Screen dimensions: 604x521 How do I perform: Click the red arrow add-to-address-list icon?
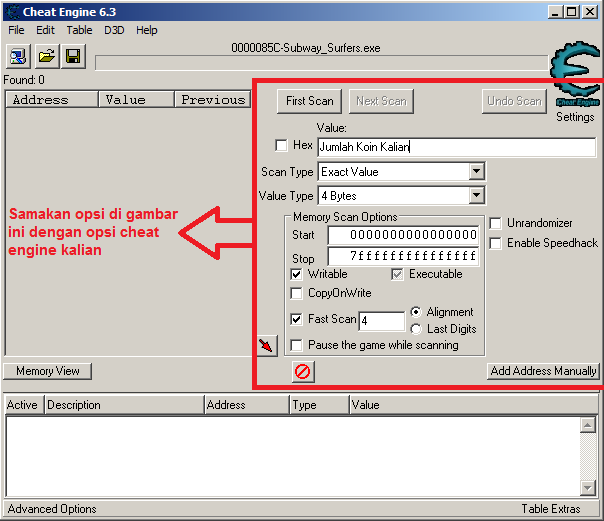tap(267, 345)
